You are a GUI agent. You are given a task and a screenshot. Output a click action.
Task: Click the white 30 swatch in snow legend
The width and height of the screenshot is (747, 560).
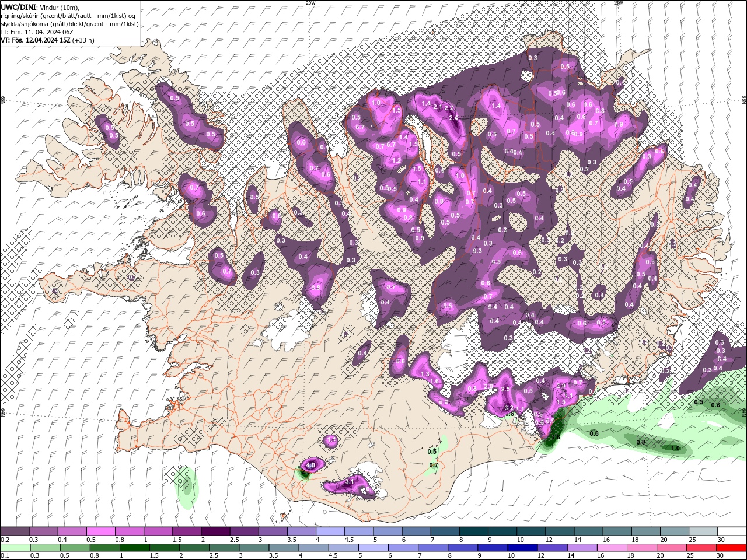point(732,531)
